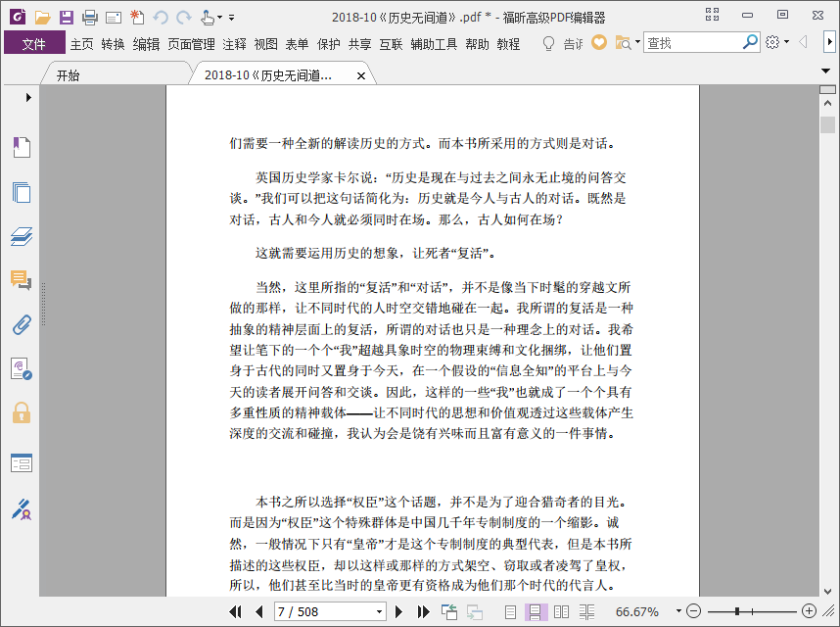Click the Tell me lightbulb icon
The width and height of the screenshot is (840, 627).
[548, 43]
